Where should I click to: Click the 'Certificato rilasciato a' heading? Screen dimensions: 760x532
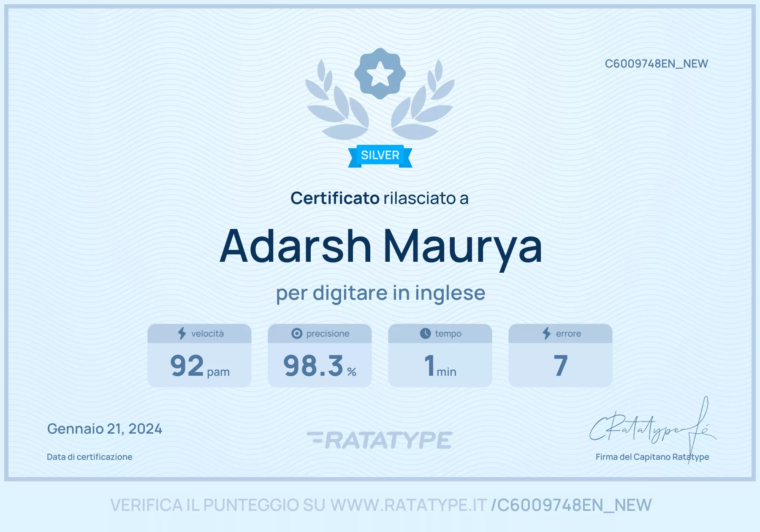click(380, 198)
